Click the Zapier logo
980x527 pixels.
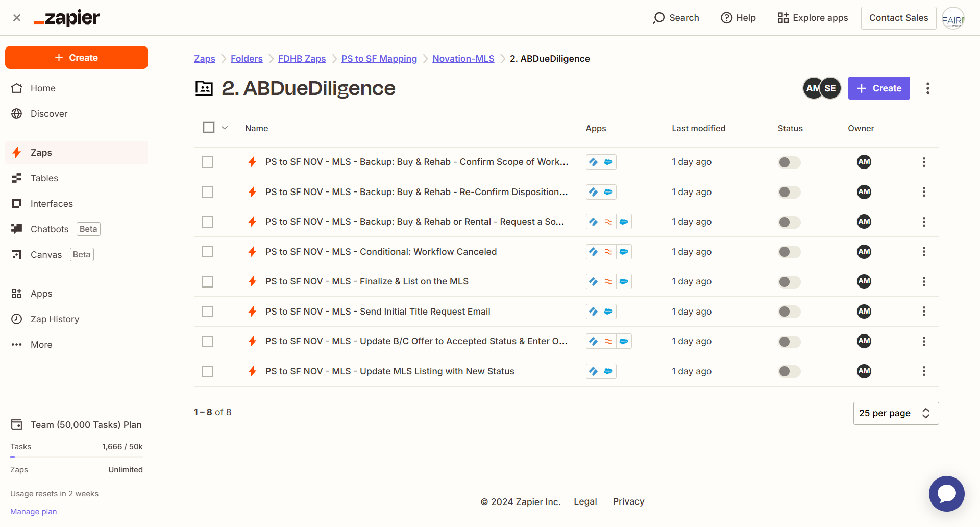(x=66, y=18)
